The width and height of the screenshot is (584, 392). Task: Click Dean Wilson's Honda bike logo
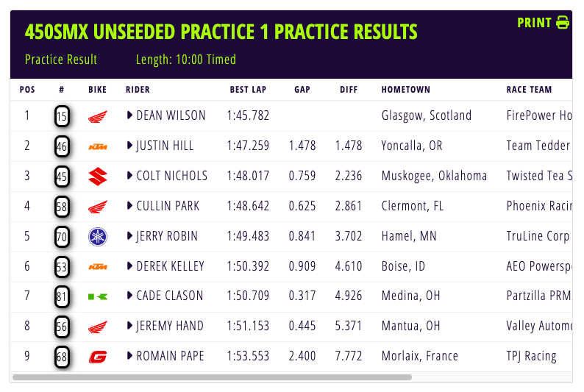pyautogui.click(x=98, y=116)
